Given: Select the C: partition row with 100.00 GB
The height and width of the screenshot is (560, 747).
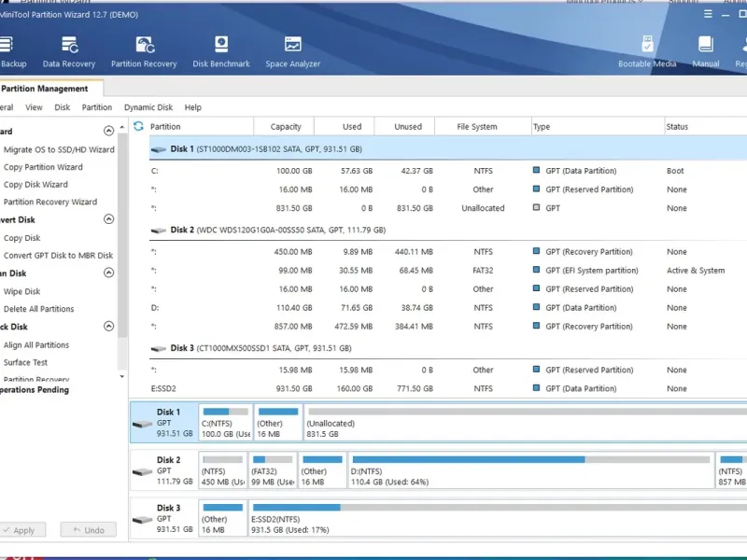Looking at the screenshot, I should pyautogui.click(x=448, y=171).
